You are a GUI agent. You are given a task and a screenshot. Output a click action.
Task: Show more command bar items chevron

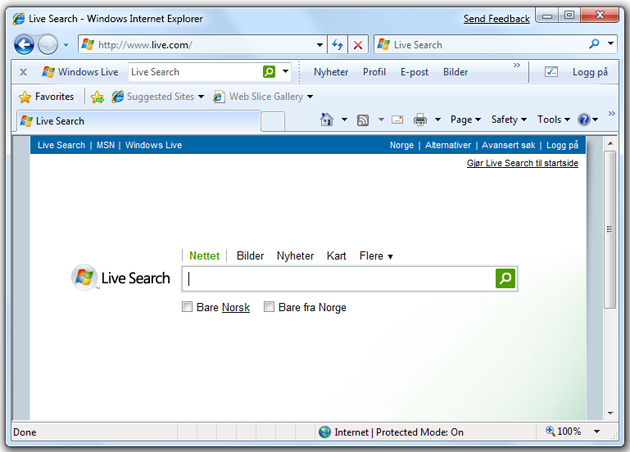click(x=611, y=113)
